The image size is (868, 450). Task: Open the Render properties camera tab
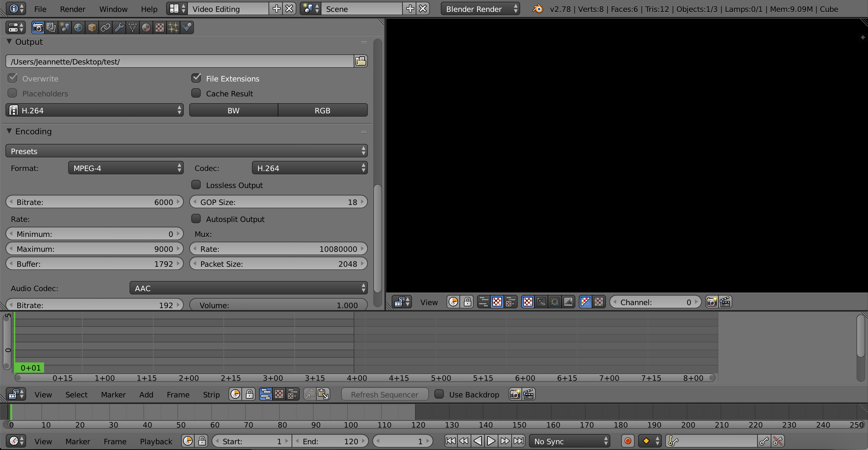38,27
